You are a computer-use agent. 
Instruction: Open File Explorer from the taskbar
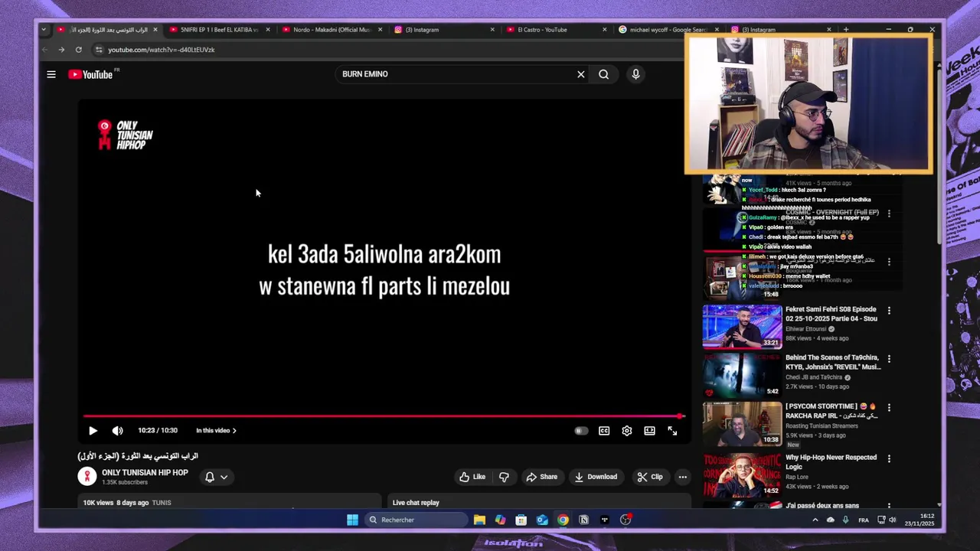(x=479, y=520)
